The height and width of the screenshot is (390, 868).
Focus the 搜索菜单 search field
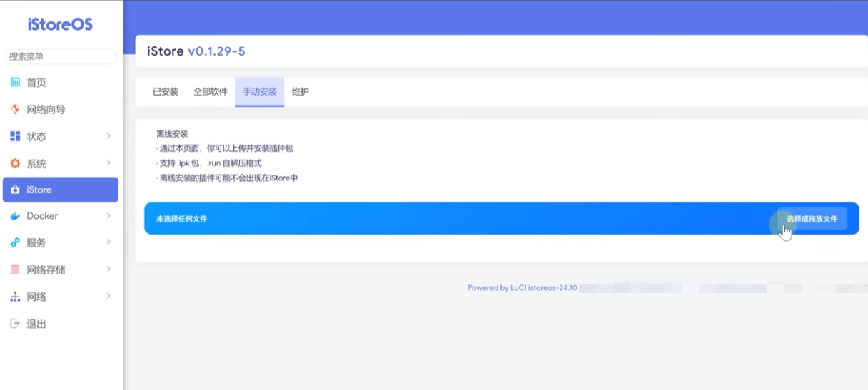[x=61, y=56]
